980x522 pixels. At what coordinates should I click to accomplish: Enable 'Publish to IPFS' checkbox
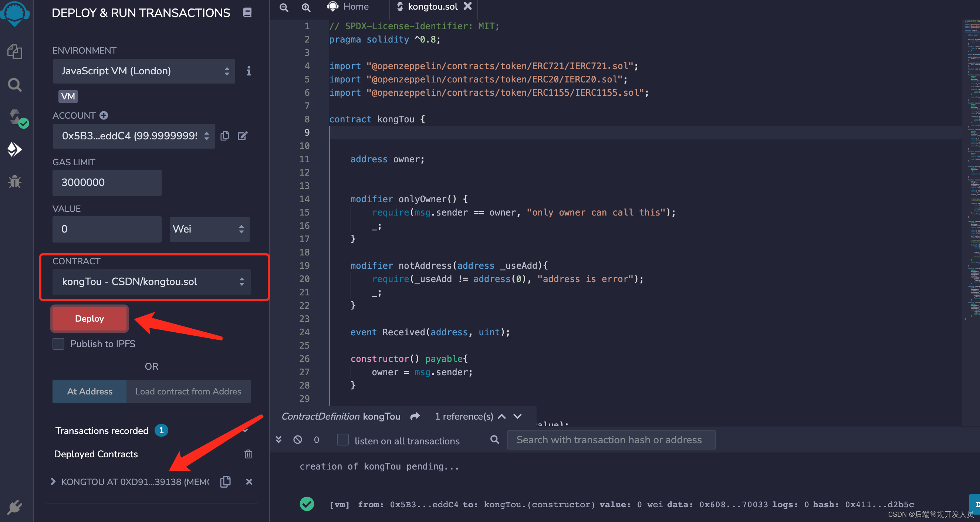click(58, 343)
